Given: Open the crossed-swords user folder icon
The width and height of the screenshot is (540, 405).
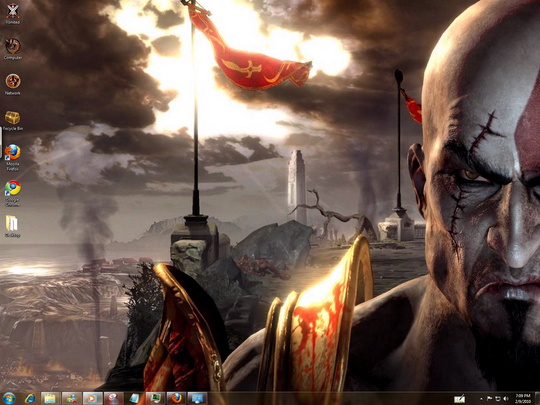Looking at the screenshot, I should pyautogui.click(x=13, y=13).
